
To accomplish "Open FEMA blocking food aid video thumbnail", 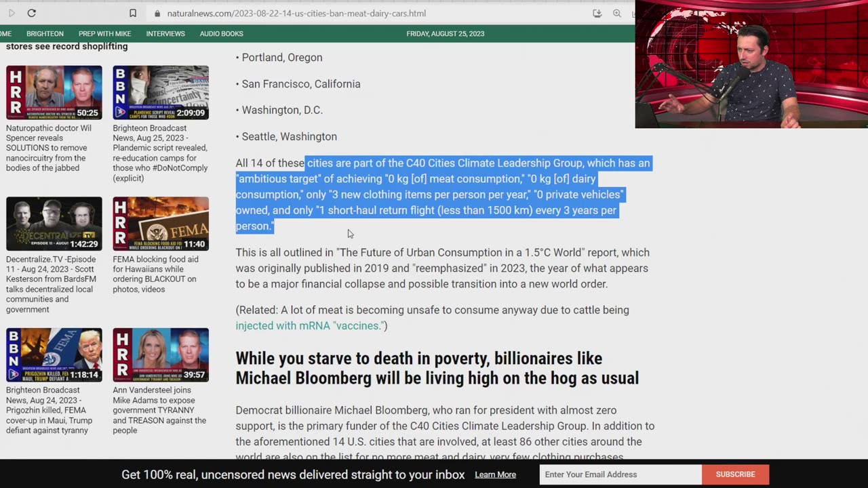I will pyautogui.click(x=161, y=224).
